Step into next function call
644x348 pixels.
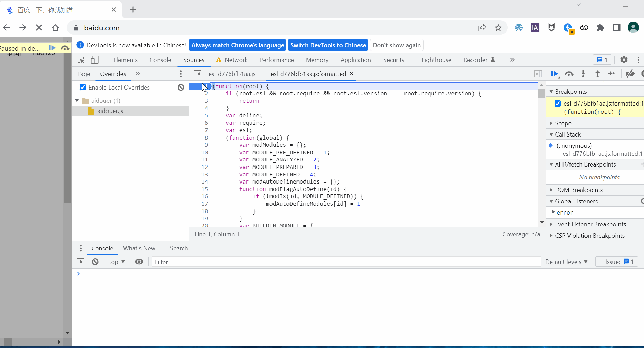[583, 74]
